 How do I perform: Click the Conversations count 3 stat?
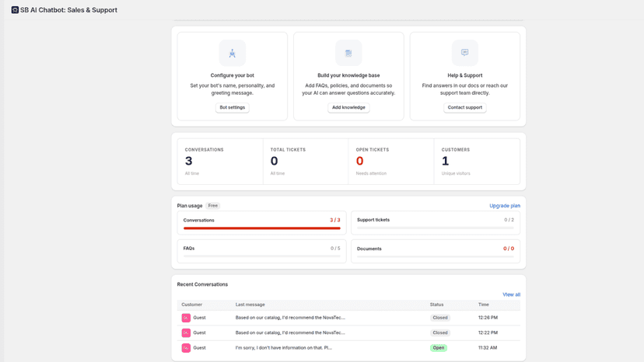[188, 161]
